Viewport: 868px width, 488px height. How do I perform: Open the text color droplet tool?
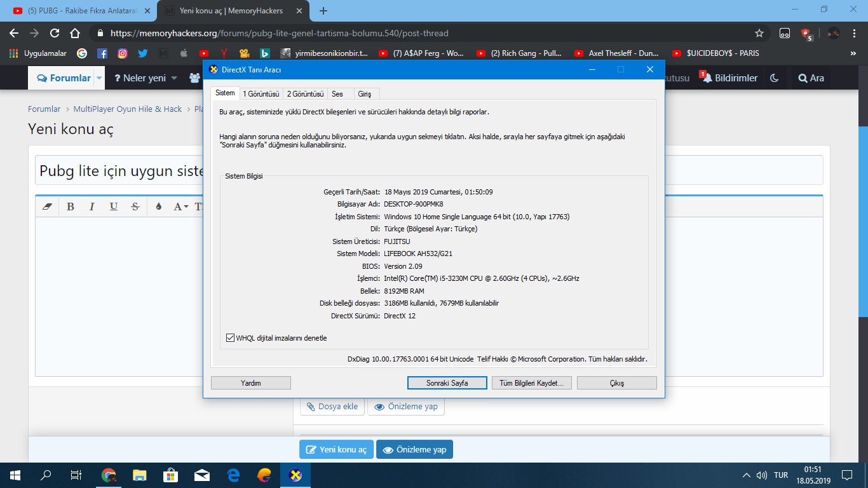158,207
